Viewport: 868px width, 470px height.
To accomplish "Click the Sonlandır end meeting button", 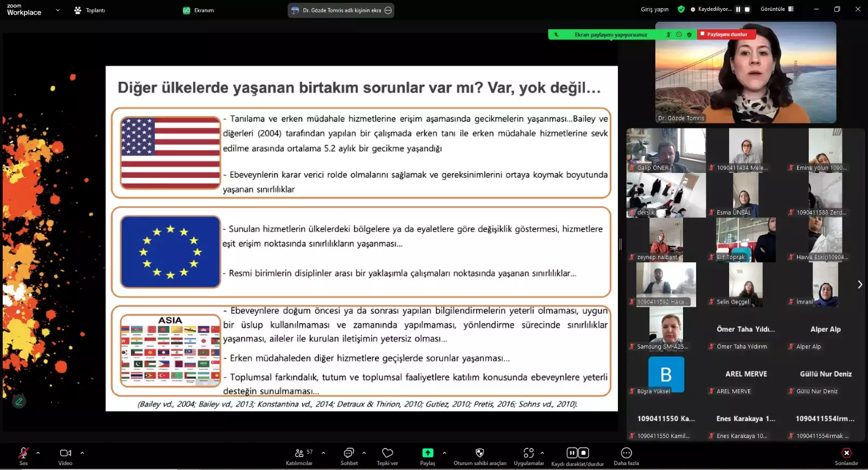I will (846, 456).
